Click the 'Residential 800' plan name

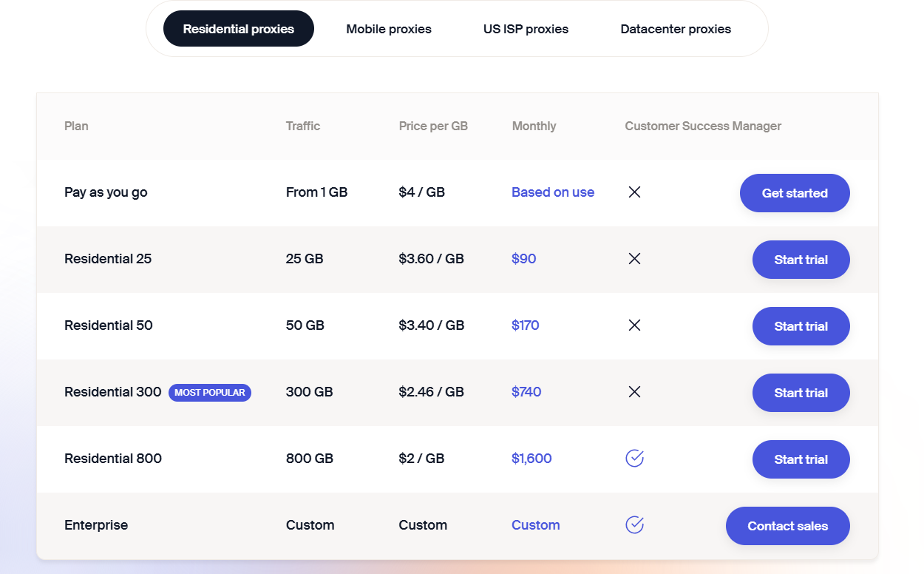click(113, 459)
